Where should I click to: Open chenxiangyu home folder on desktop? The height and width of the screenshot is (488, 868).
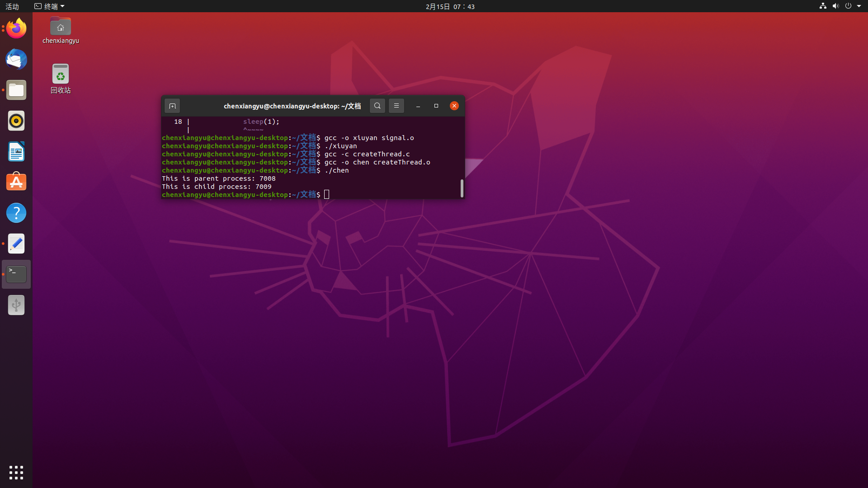click(x=61, y=30)
